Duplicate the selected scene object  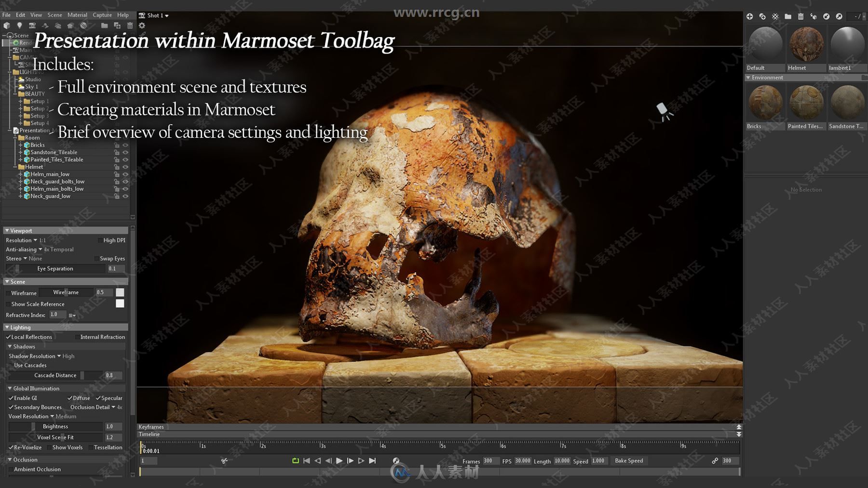117,26
